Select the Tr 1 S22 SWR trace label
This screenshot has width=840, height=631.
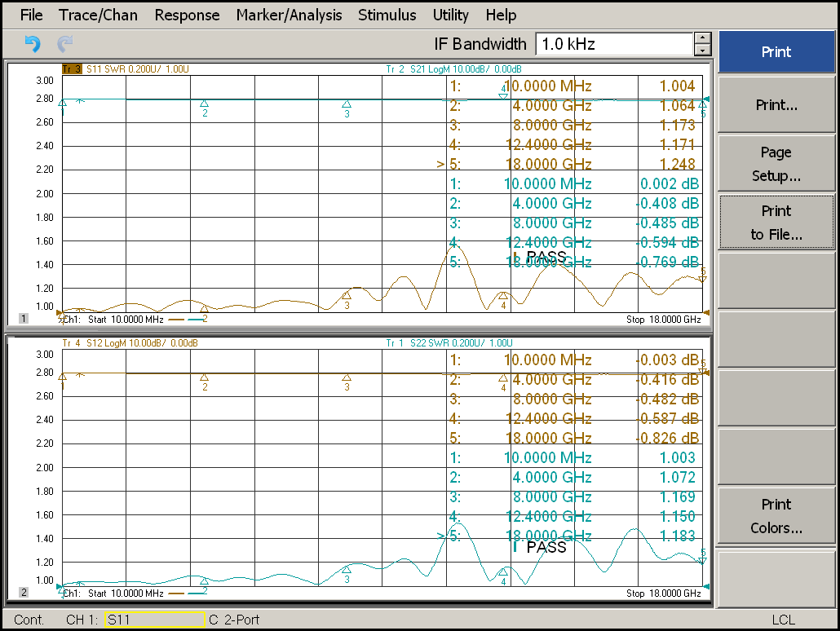450,343
